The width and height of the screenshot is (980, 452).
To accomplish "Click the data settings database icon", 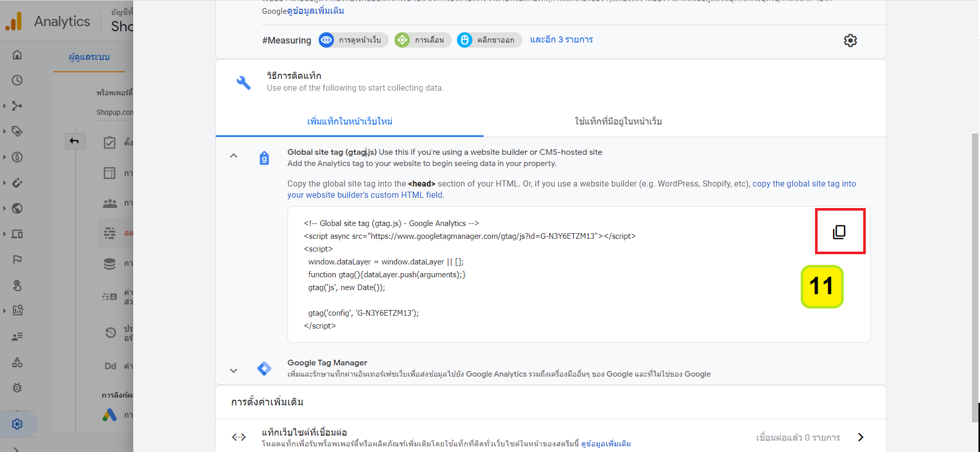I will tap(110, 263).
